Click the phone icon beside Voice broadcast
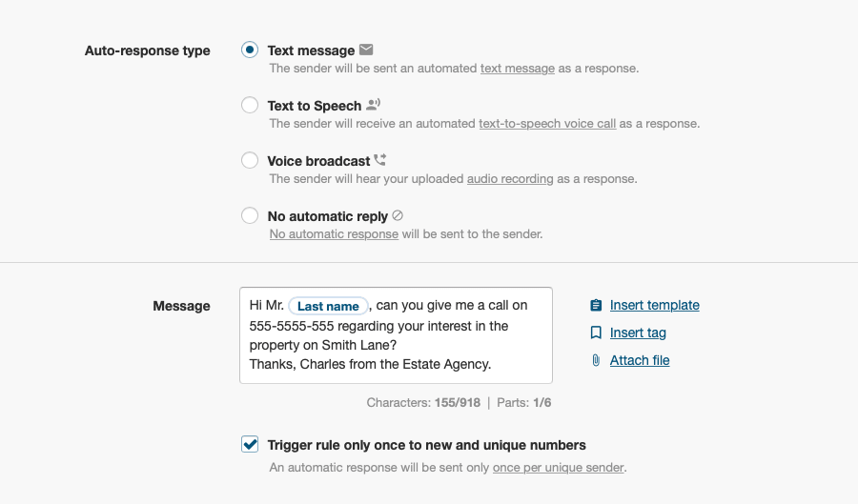Image resolution: width=858 pixels, height=504 pixels. 380,161
